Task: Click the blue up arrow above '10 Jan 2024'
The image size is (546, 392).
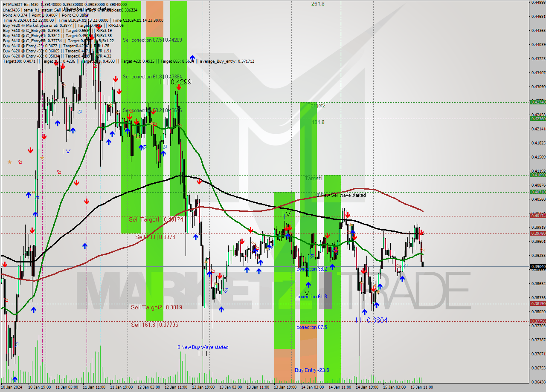Action: click(15, 379)
